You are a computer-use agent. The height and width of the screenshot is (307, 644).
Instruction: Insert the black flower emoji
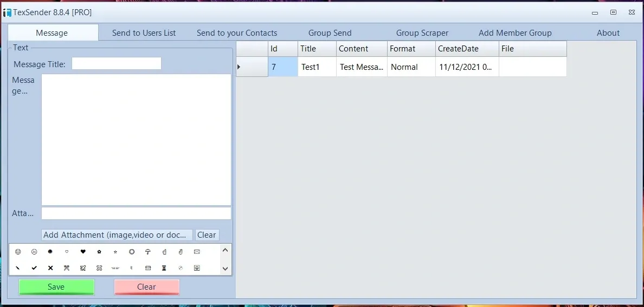(99, 252)
